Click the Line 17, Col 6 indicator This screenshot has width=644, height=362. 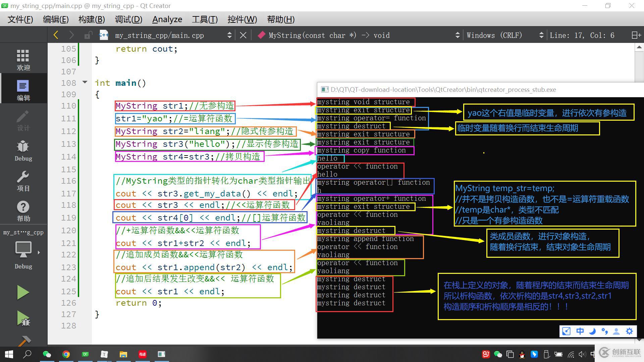point(582,35)
